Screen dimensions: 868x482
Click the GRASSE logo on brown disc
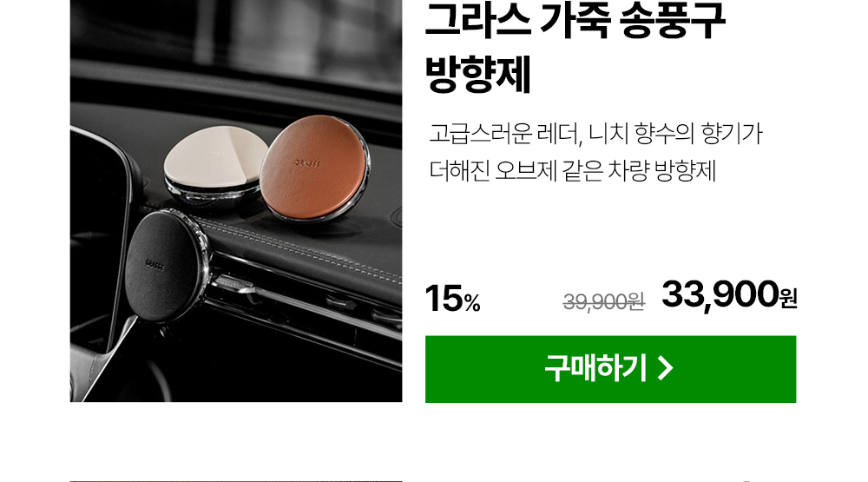(x=308, y=163)
